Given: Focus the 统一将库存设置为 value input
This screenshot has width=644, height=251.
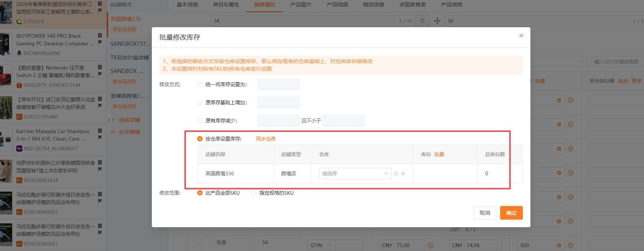Looking at the screenshot, I should pyautogui.click(x=279, y=84).
